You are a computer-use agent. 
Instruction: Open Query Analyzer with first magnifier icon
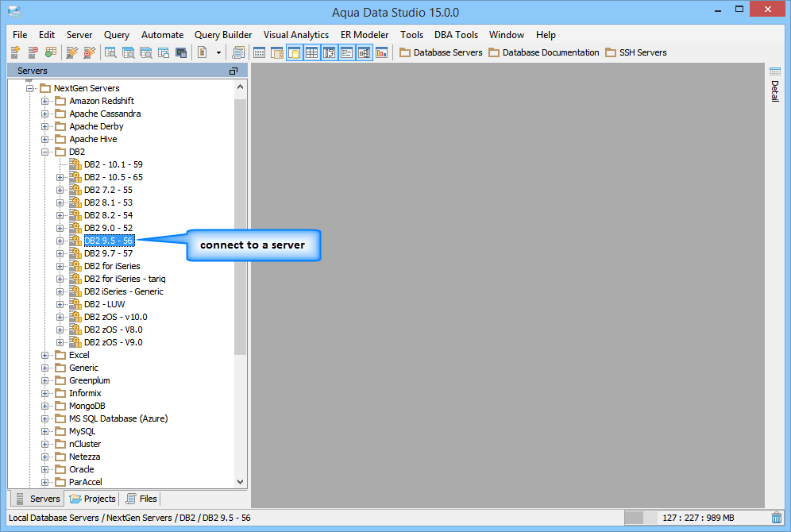click(x=110, y=52)
